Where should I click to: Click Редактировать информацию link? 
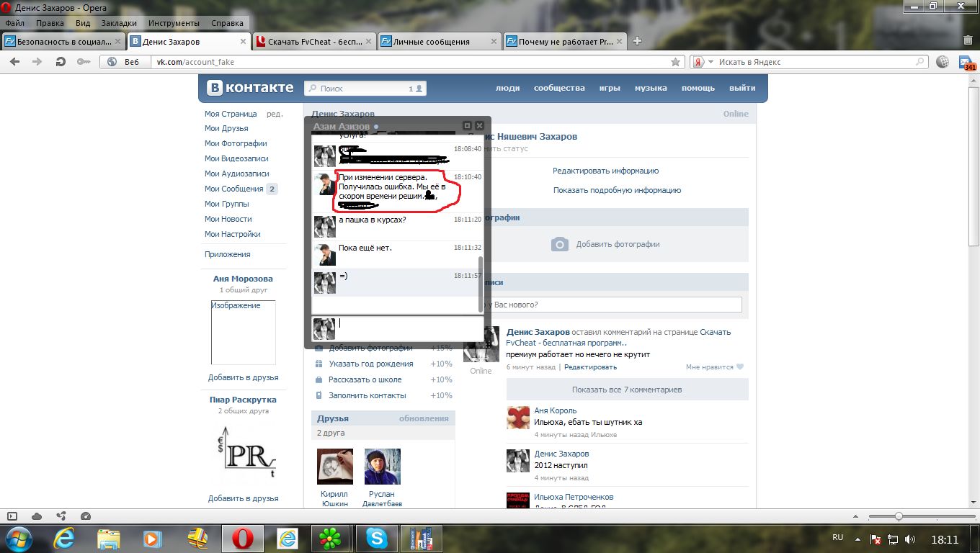[605, 171]
